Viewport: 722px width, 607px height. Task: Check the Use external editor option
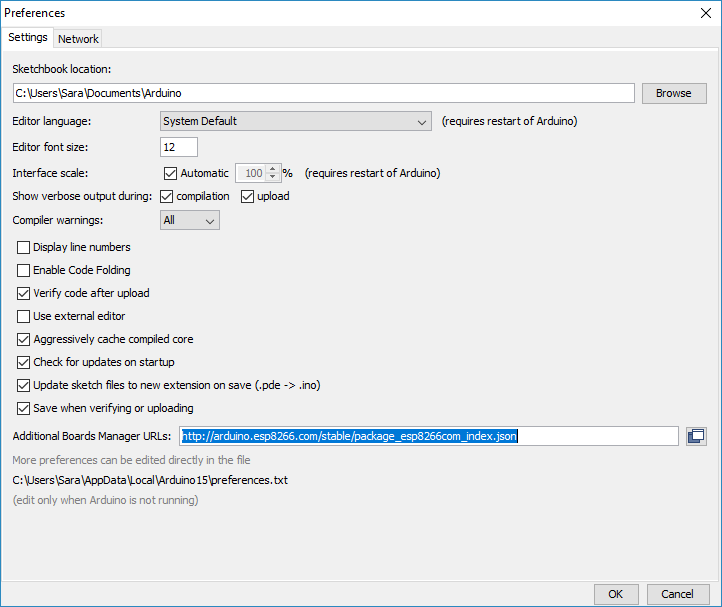point(24,316)
